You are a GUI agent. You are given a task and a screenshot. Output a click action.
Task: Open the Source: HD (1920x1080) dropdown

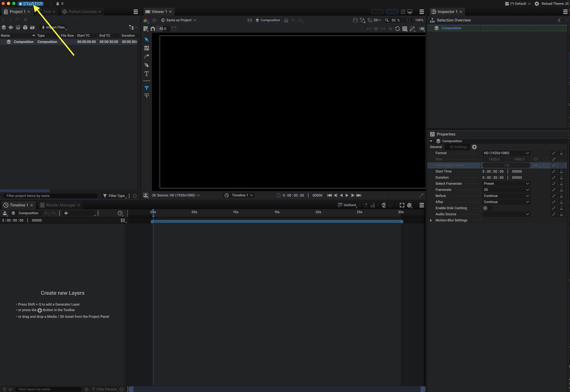pos(176,195)
